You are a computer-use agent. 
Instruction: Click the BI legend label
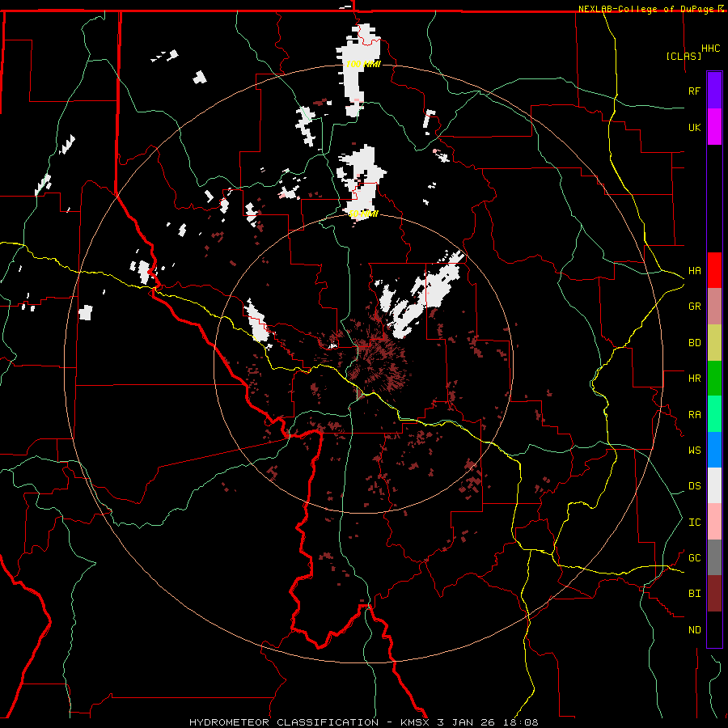click(x=695, y=594)
